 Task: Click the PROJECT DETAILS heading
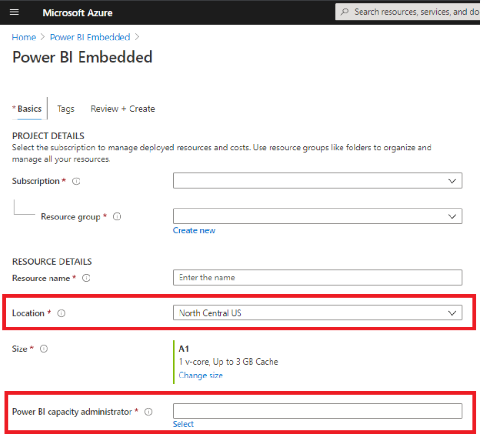pos(48,136)
